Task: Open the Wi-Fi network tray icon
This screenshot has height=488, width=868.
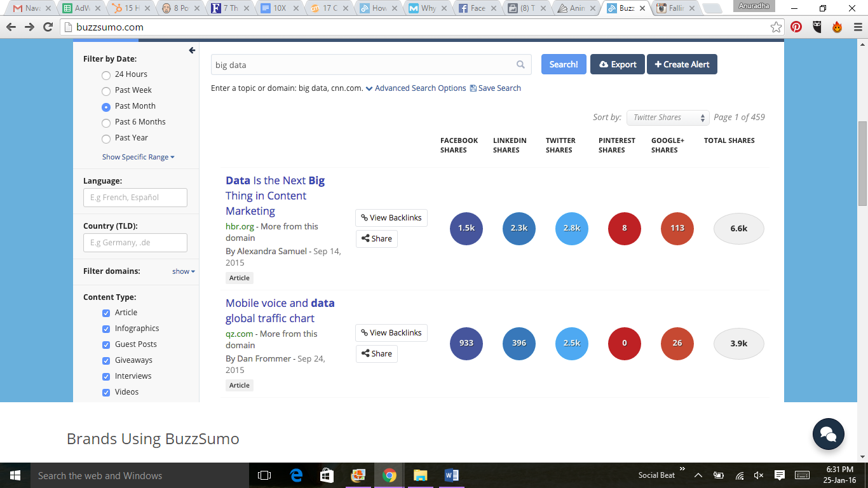Action: point(739,475)
